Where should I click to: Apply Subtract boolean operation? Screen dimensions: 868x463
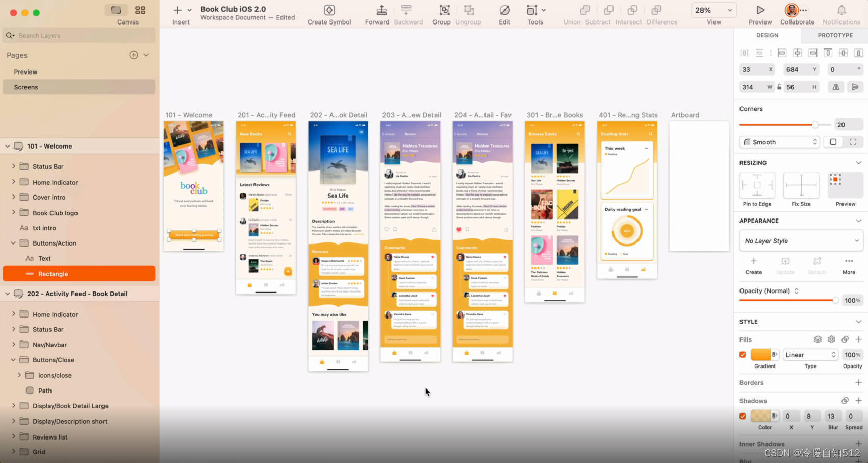point(608,10)
